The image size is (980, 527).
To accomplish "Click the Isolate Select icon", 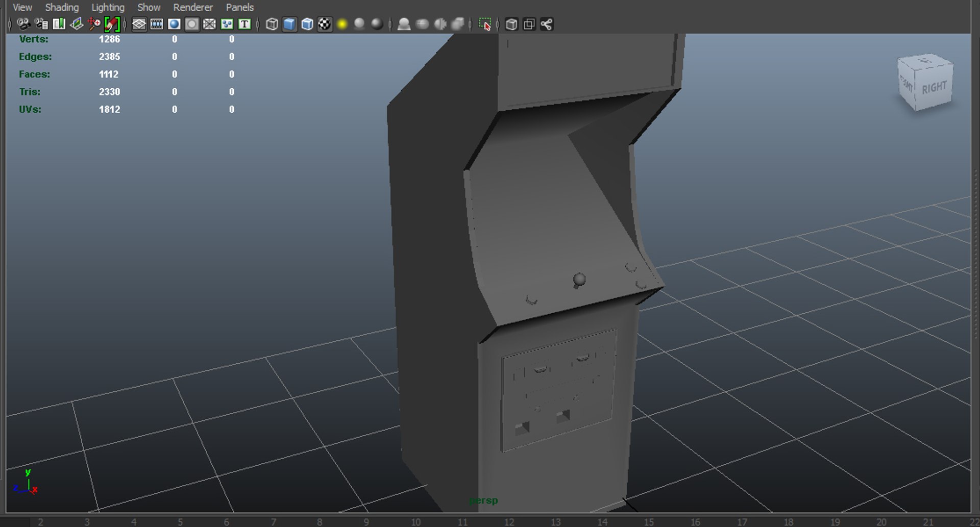I will (x=485, y=24).
